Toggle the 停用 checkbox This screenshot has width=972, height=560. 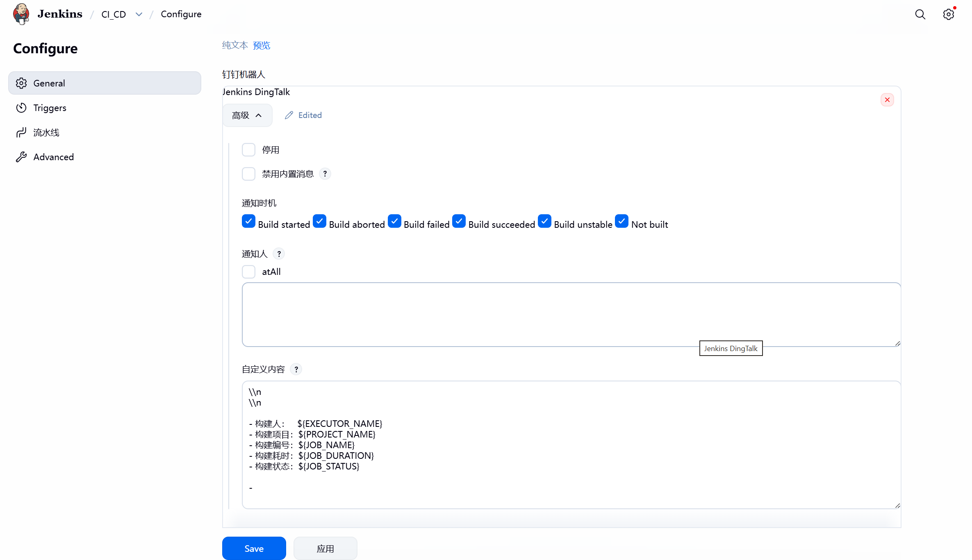[x=248, y=150]
